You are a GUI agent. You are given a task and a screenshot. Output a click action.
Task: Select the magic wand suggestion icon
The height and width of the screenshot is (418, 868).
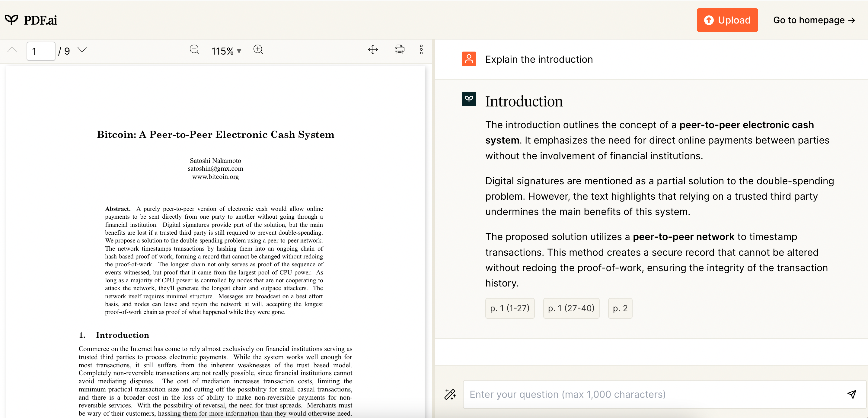[450, 394]
